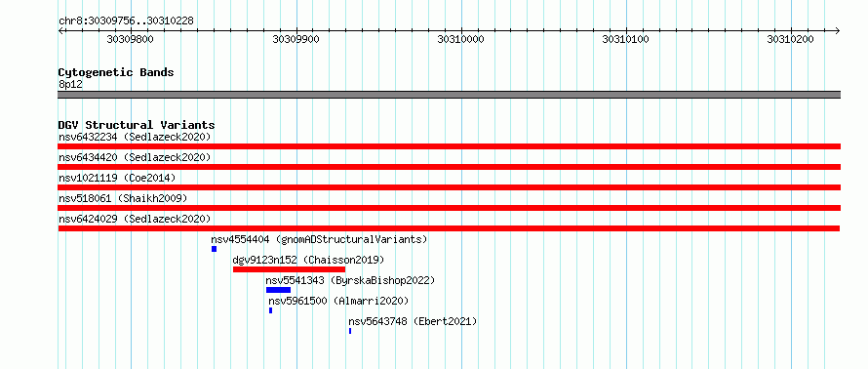Open the nsv5961500 (Almarri2020) label
Viewport: 868px width, 369px height.
[x=338, y=301]
